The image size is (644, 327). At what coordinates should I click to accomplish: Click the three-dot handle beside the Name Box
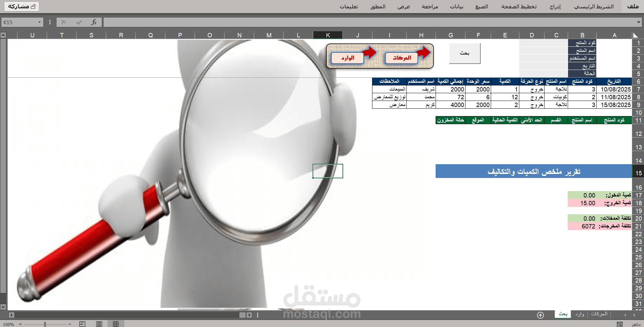(50, 22)
